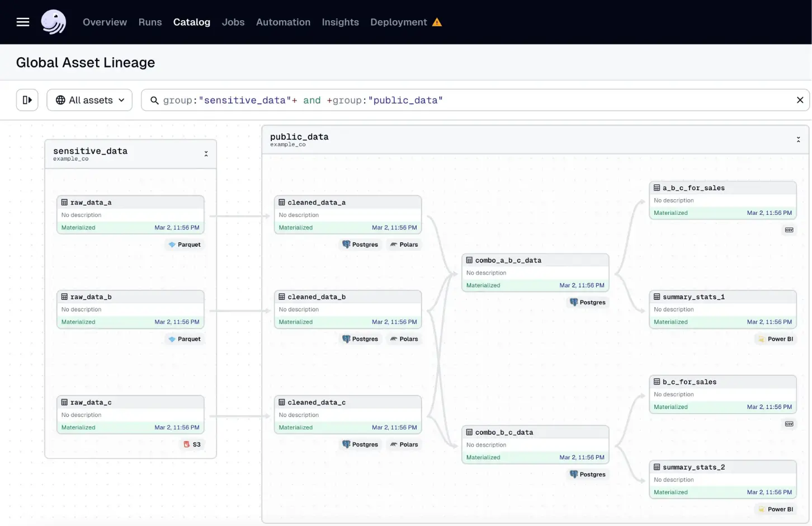This screenshot has height=526, width=812.
Task: Select the raw_data_b asset name
Action: click(91, 297)
